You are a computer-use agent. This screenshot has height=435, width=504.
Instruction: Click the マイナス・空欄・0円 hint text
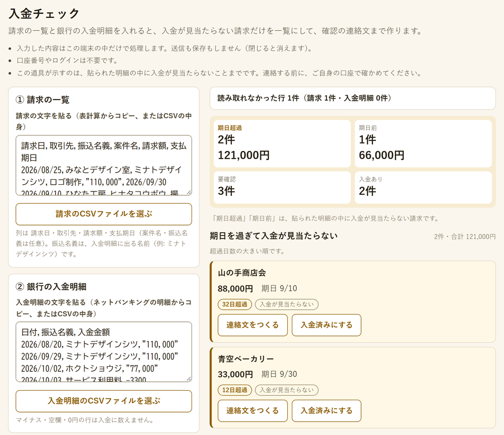pos(85,420)
